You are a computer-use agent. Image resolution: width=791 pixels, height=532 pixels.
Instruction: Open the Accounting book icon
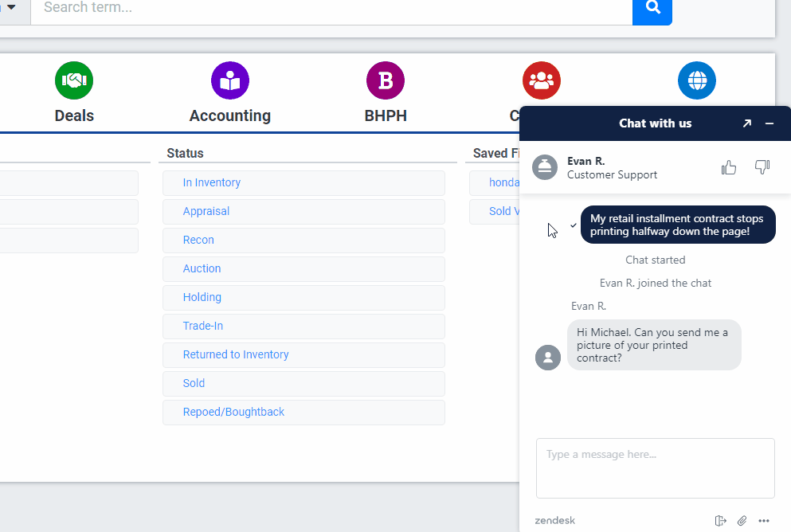coord(230,80)
